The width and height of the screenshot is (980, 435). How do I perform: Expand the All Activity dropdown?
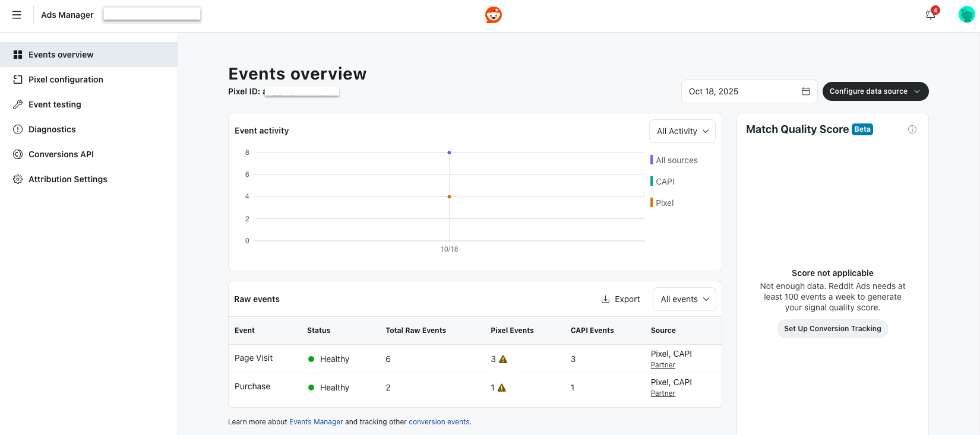[682, 131]
